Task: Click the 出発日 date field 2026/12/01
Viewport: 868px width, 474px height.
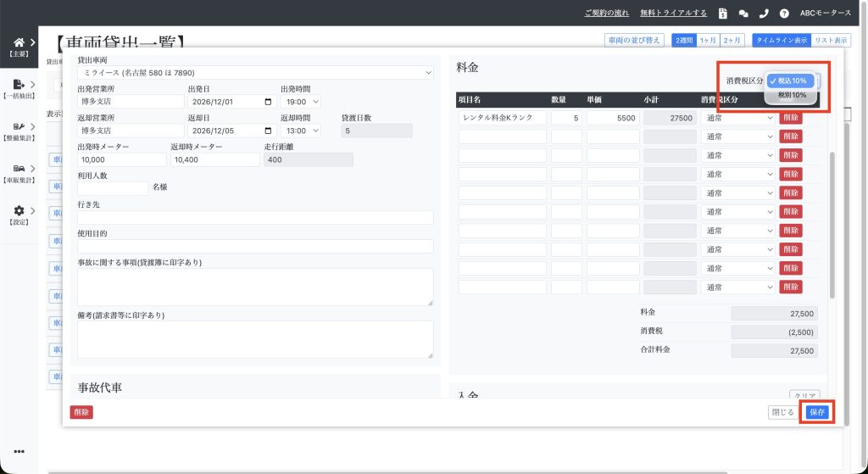Action: (232, 102)
